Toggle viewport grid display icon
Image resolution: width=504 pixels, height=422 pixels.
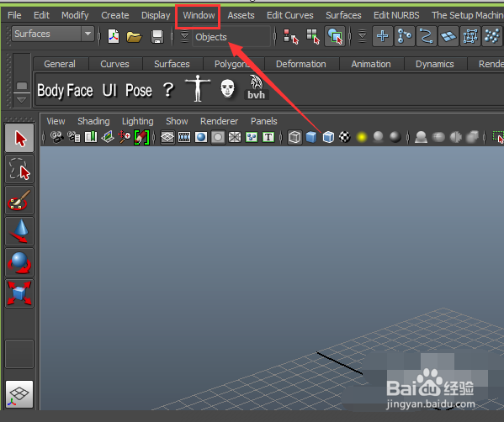[x=167, y=138]
